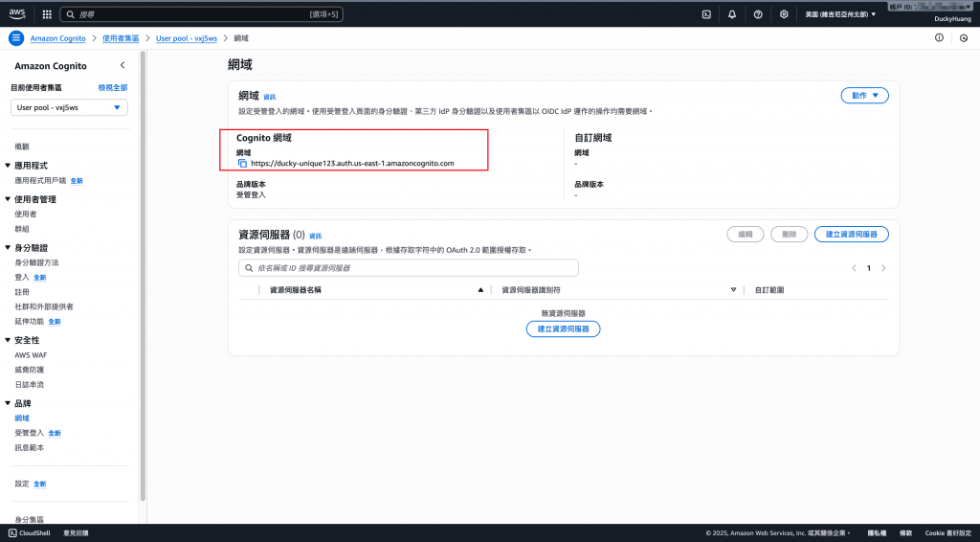Select 網域 under 品牌 in the sidebar
Image resolution: width=980 pixels, height=542 pixels.
tap(22, 418)
